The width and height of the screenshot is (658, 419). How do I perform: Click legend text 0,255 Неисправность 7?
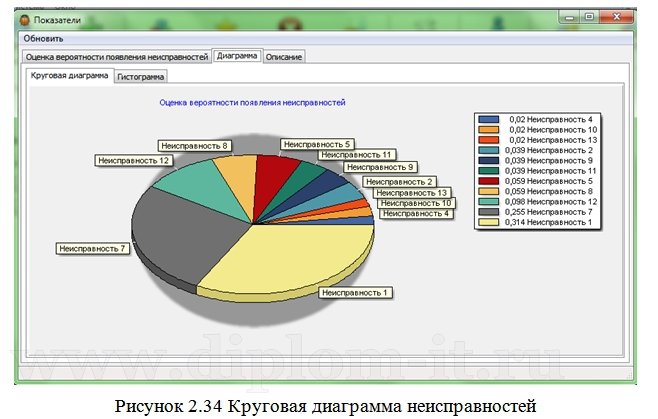548,212
